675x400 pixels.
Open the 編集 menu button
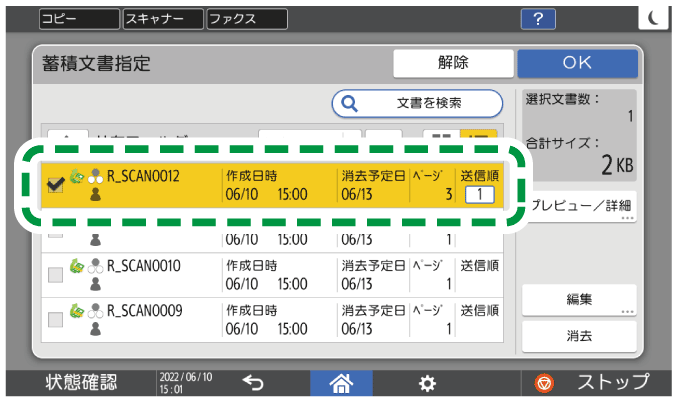579,300
